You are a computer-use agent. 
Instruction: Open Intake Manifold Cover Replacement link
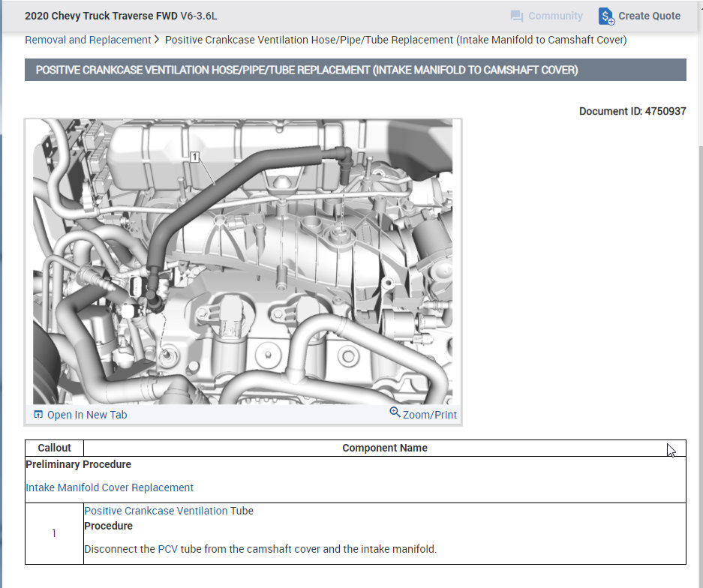coord(110,487)
